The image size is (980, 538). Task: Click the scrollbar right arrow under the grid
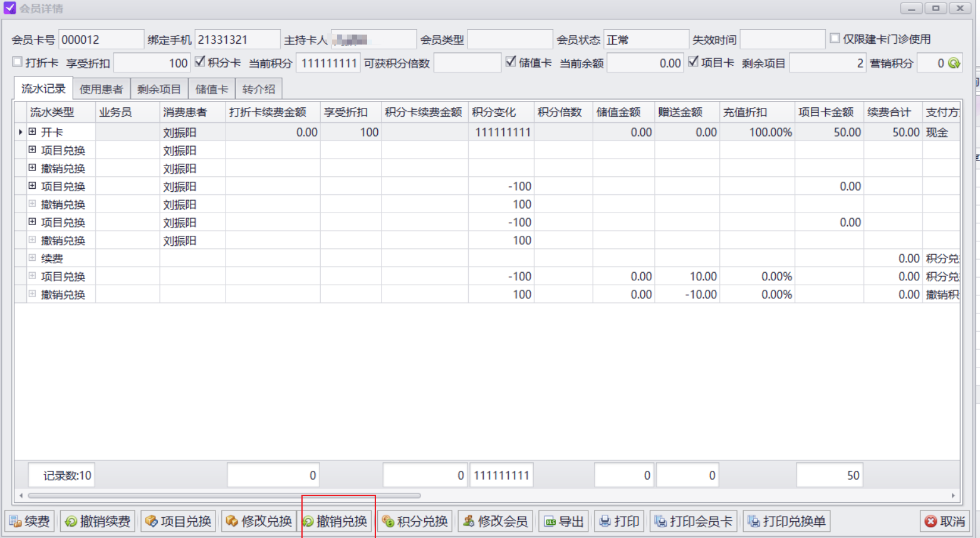coord(953,495)
